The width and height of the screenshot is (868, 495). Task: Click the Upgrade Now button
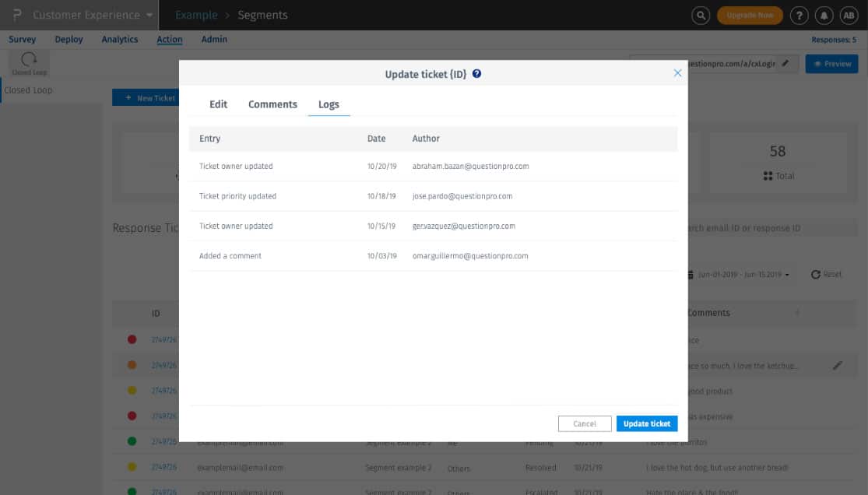[750, 16]
